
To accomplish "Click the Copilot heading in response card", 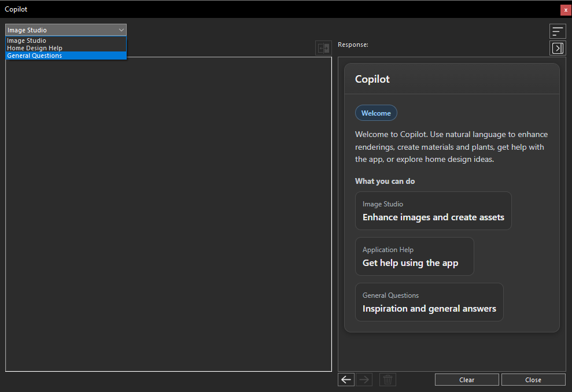I will [x=372, y=79].
